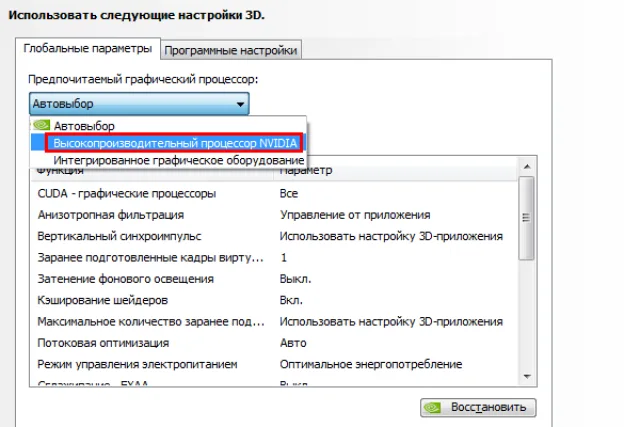
Task: Open the Автовыбор graphics processor dropdown
Action: coord(139,104)
